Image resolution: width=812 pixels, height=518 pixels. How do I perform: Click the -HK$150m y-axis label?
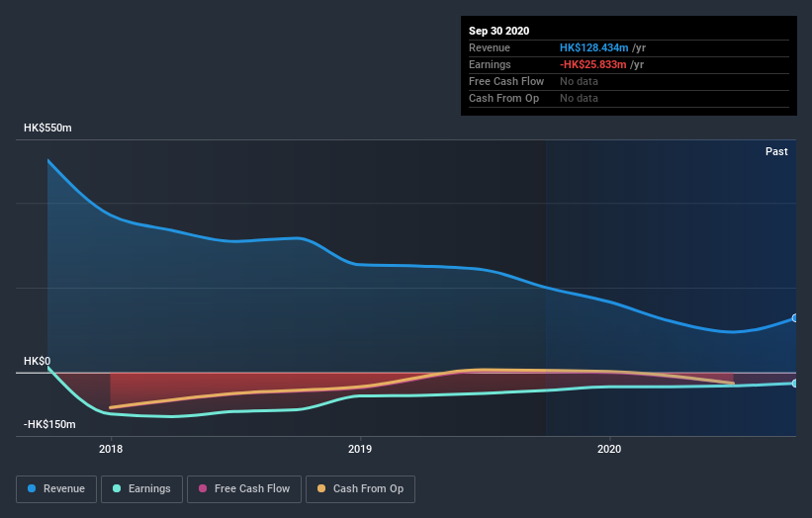(x=49, y=424)
